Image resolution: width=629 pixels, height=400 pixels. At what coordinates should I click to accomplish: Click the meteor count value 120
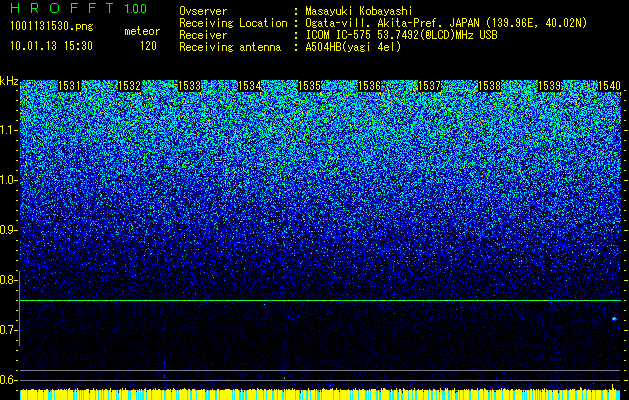[x=148, y=46]
